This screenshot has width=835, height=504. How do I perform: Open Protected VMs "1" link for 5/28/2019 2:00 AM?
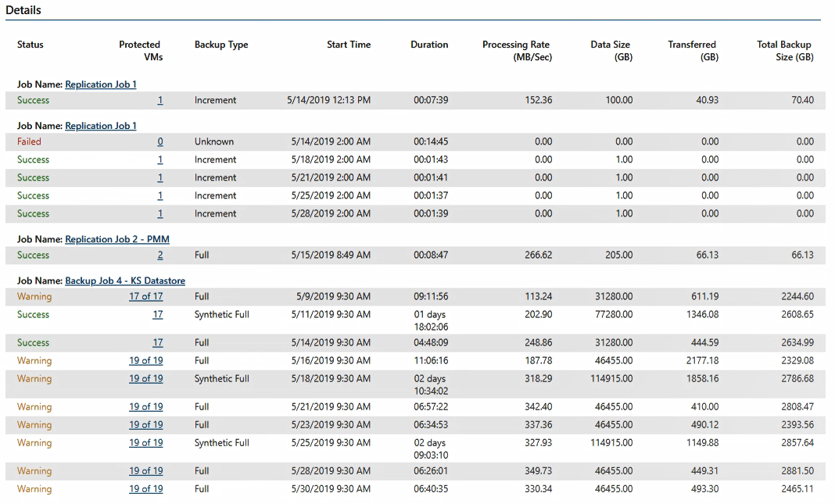(160, 214)
